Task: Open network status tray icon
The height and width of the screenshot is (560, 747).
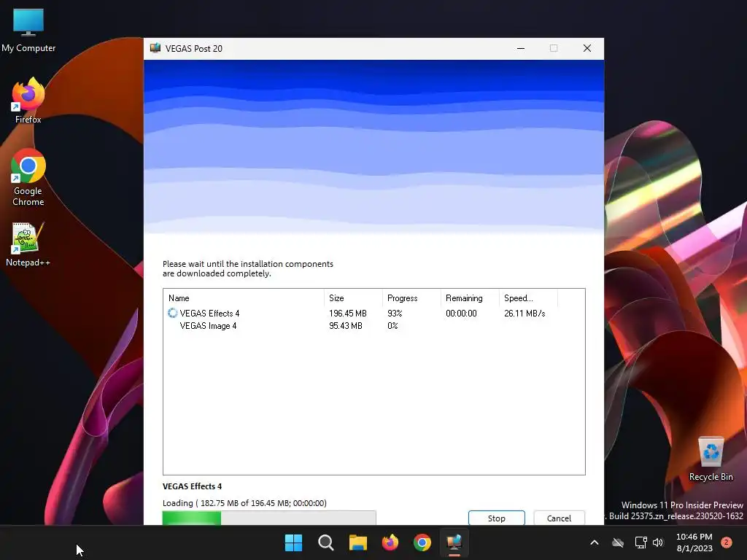Action: pos(640,542)
